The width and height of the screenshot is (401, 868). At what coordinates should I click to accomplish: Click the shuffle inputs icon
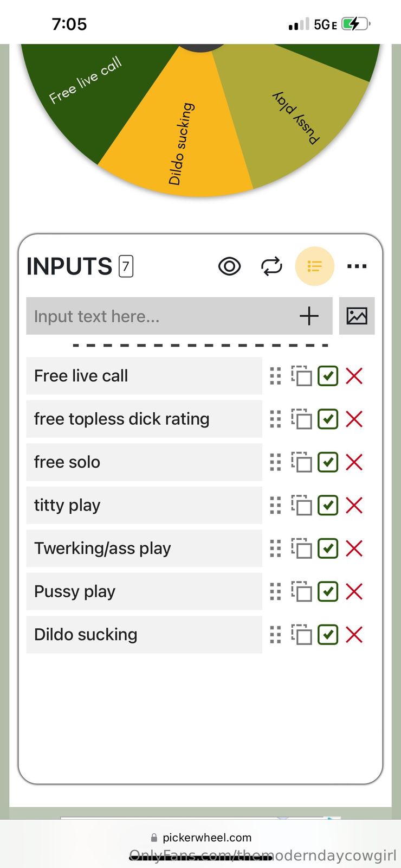click(271, 266)
